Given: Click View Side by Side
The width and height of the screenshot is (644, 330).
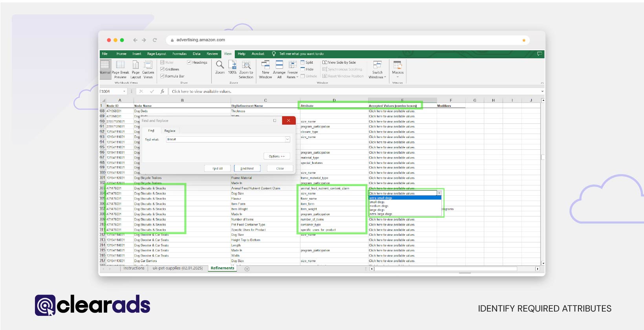Looking at the screenshot, I should (339, 62).
